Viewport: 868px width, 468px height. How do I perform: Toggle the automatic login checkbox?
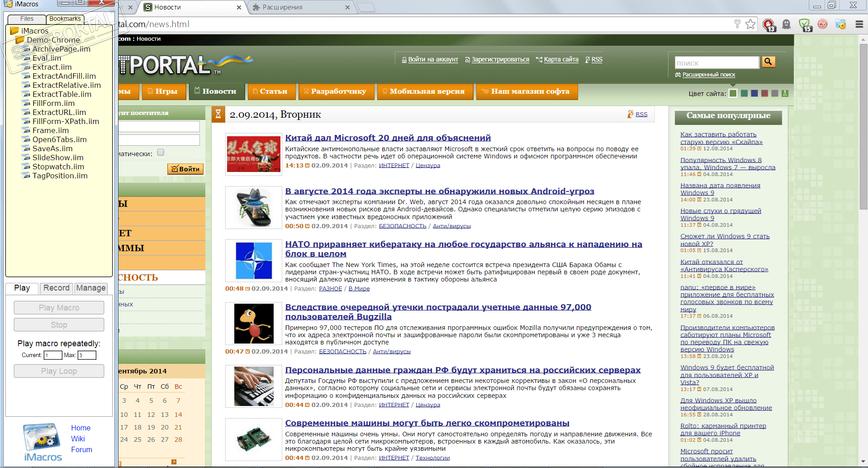tap(161, 153)
